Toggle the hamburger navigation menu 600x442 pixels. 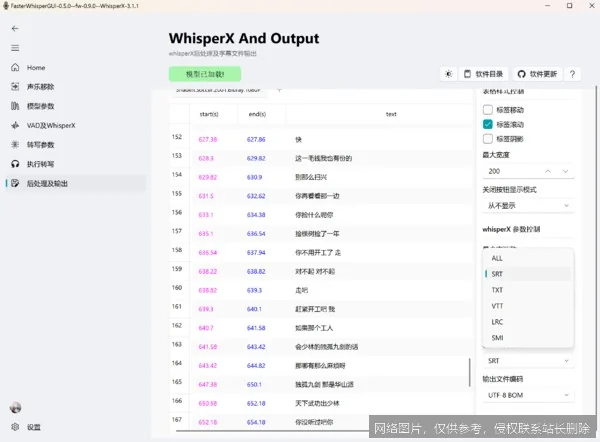point(15,48)
